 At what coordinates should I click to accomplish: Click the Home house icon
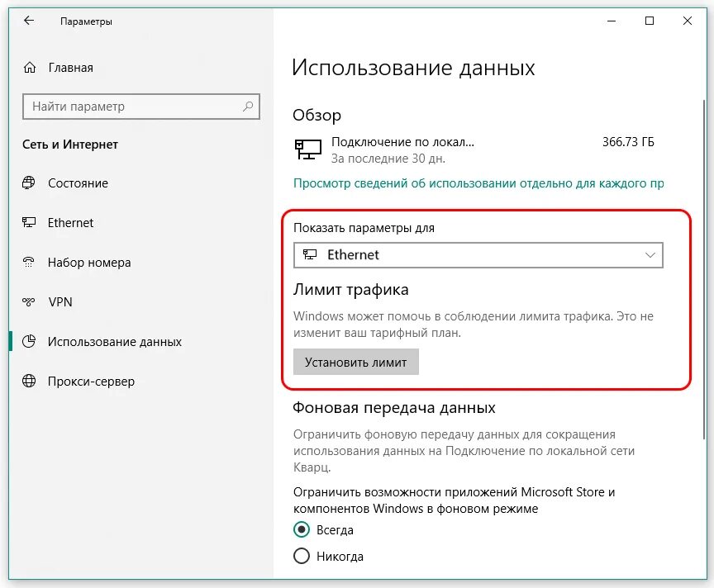point(30,68)
